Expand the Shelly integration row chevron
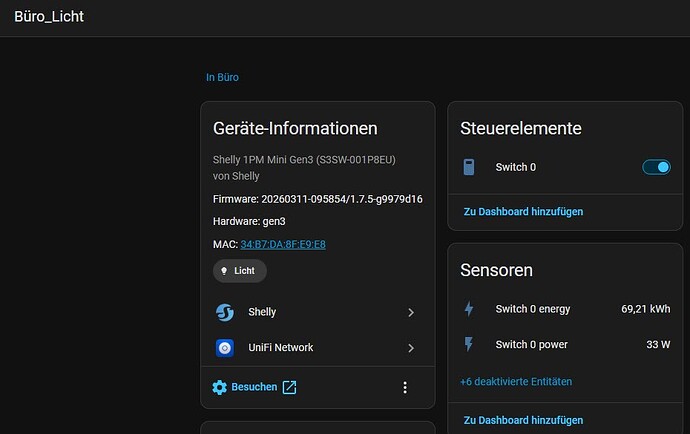The width and height of the screenshot is (690, 434). tap(411, 313)
